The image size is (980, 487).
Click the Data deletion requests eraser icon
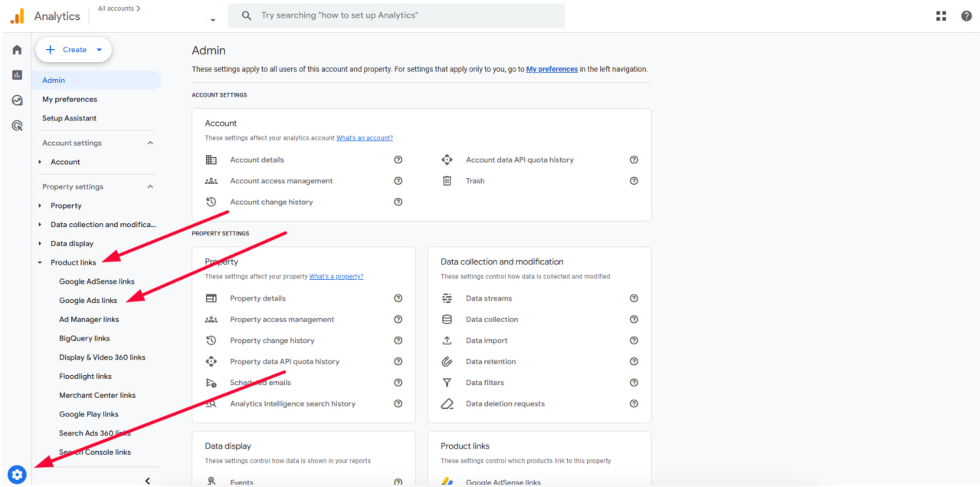tap(447, 403)
